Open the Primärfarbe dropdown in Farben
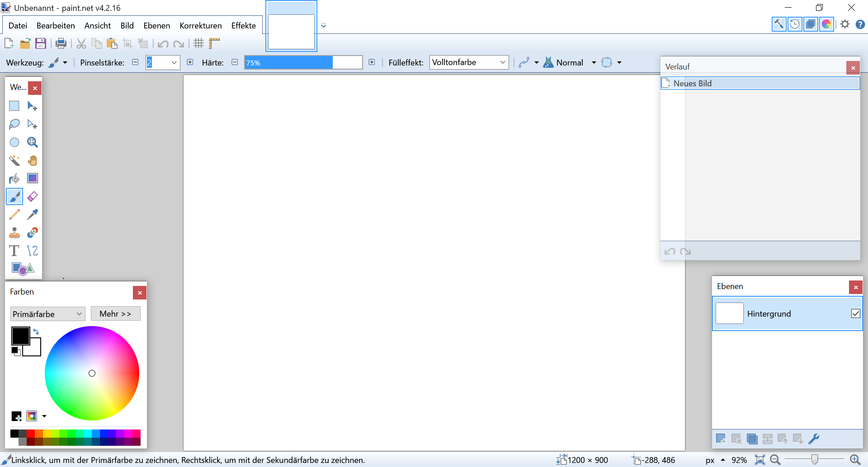The width and height of the screenshot is (868, 467). coord(47,314)
